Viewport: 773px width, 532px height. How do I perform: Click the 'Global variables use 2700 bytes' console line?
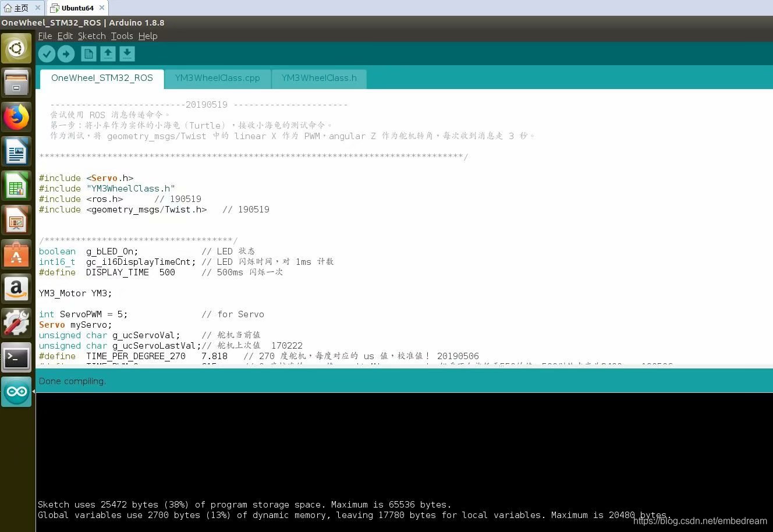pos(354,515)
